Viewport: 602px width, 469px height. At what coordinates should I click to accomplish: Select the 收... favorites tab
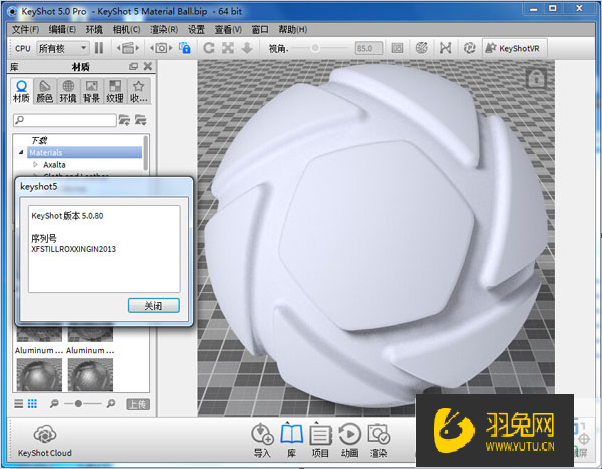tap(138, 91)
